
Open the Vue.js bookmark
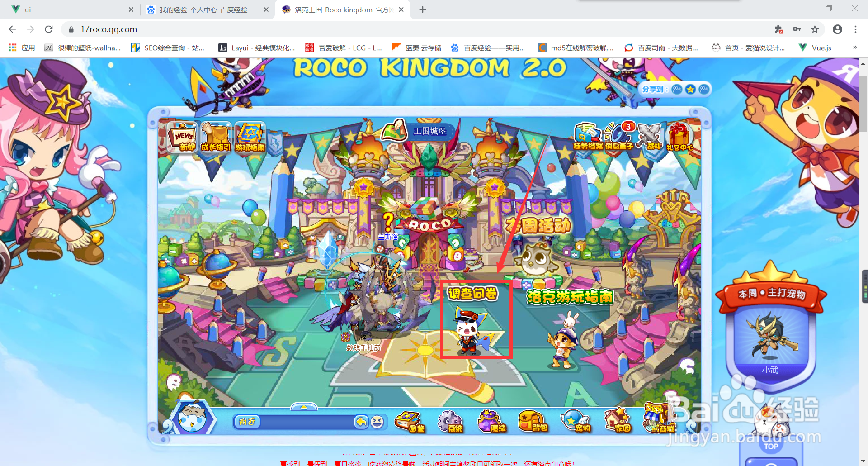tap(815, 48)
